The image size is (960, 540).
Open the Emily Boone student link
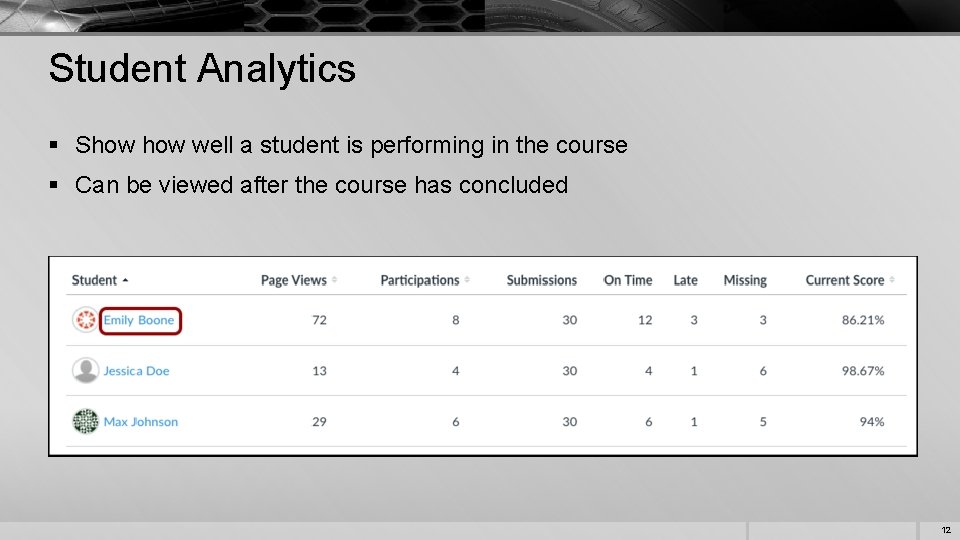click(139, 320)
